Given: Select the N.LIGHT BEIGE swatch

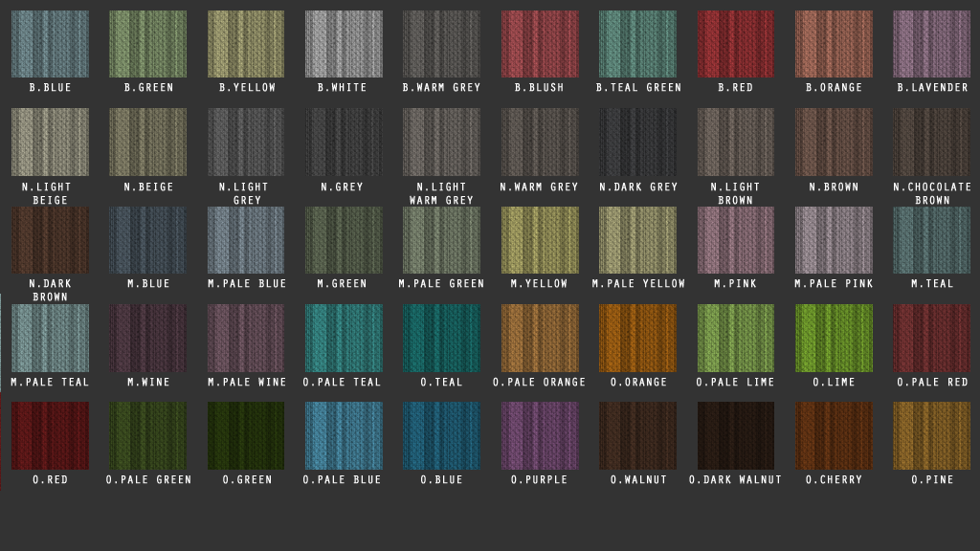Looking at the screenshot, I should coord(50,142).
